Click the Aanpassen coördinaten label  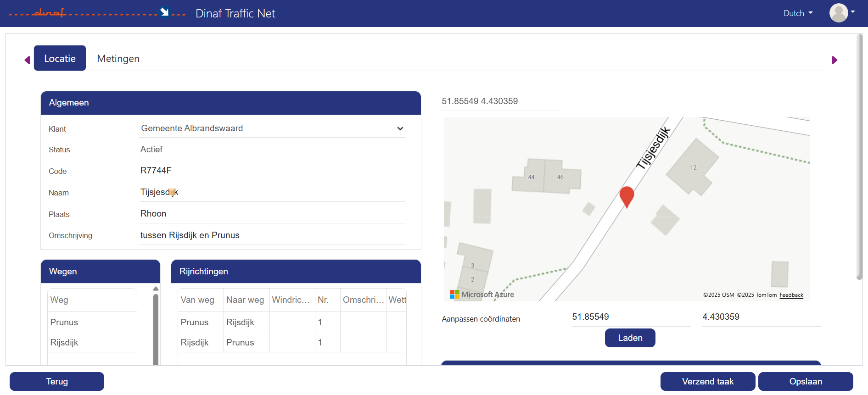coord(481,319)
